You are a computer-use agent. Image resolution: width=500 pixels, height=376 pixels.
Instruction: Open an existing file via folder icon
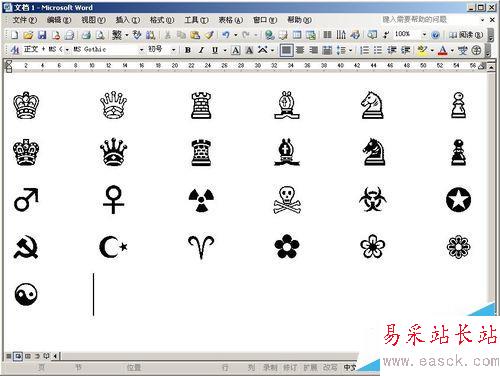pos(28,35)
